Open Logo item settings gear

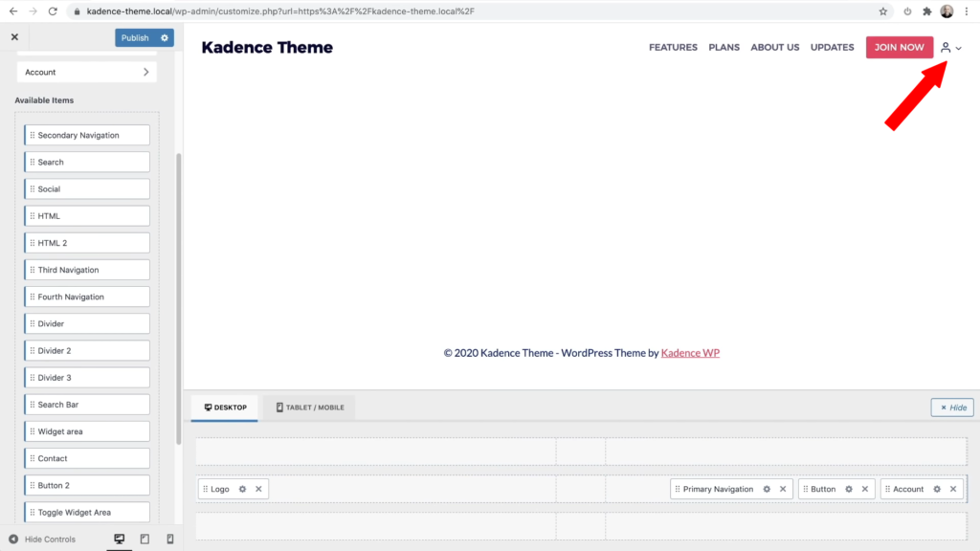point(242,489)
